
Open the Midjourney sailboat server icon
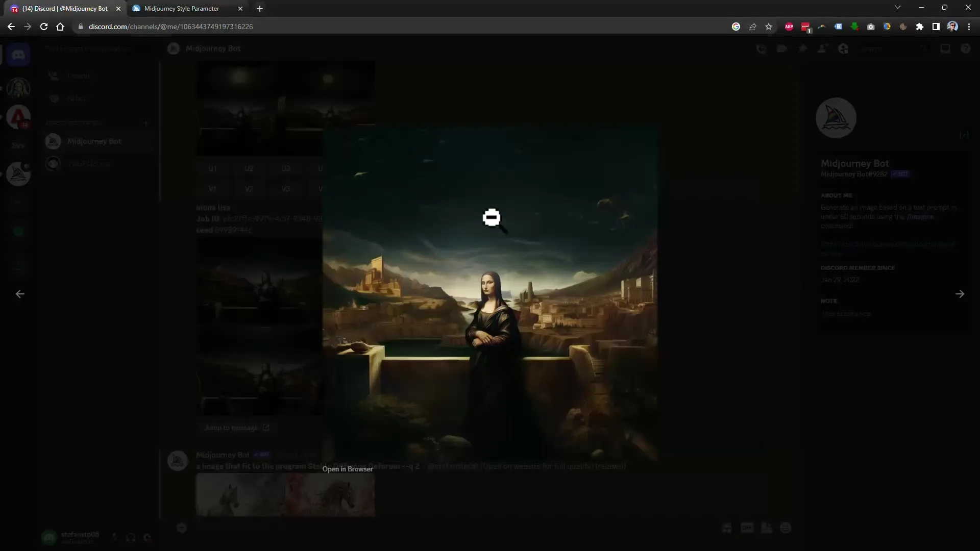(x=18, y=174)
